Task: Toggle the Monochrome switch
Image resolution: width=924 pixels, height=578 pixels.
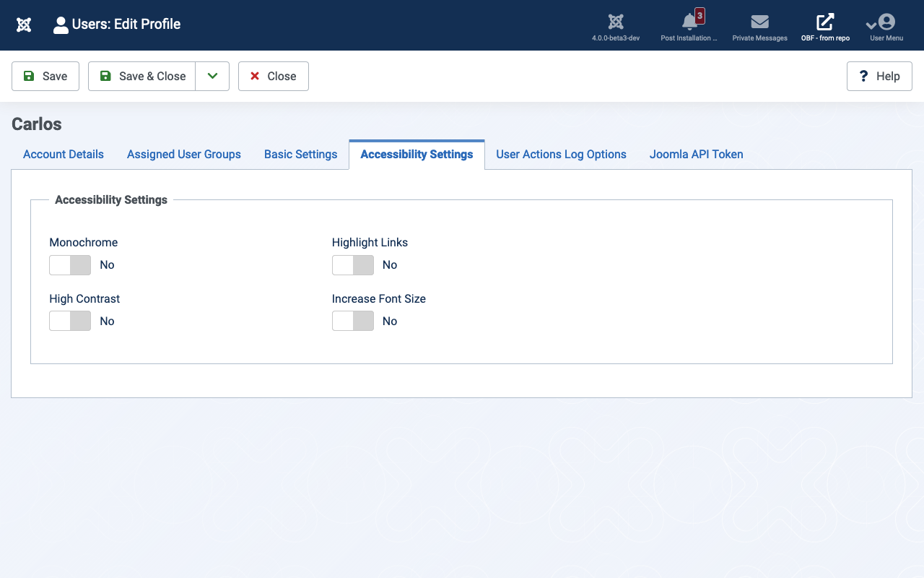Action: point(70,265)
